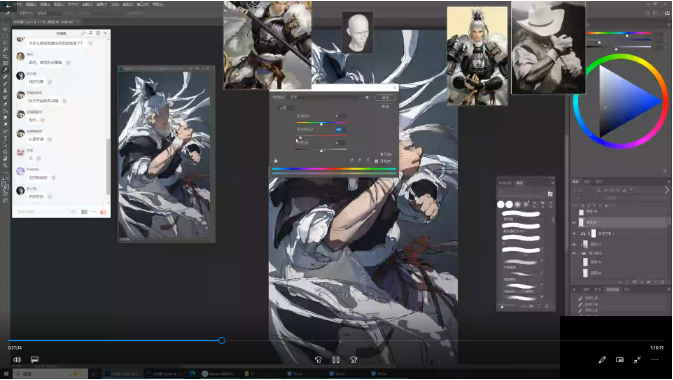
Task: Toggle video player captions icon
Action: (35, 359)
